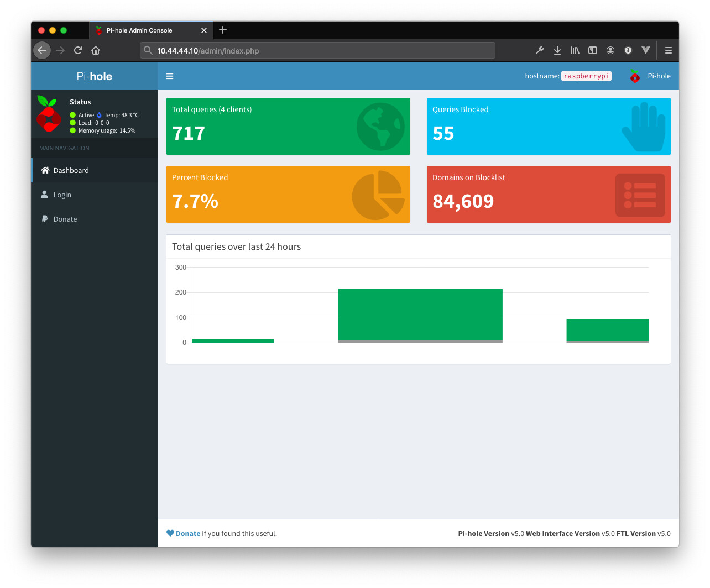Screen dimensions: 710x588
Task: Click the Temp: 48.3 °C status text
Action: [122, 115]
